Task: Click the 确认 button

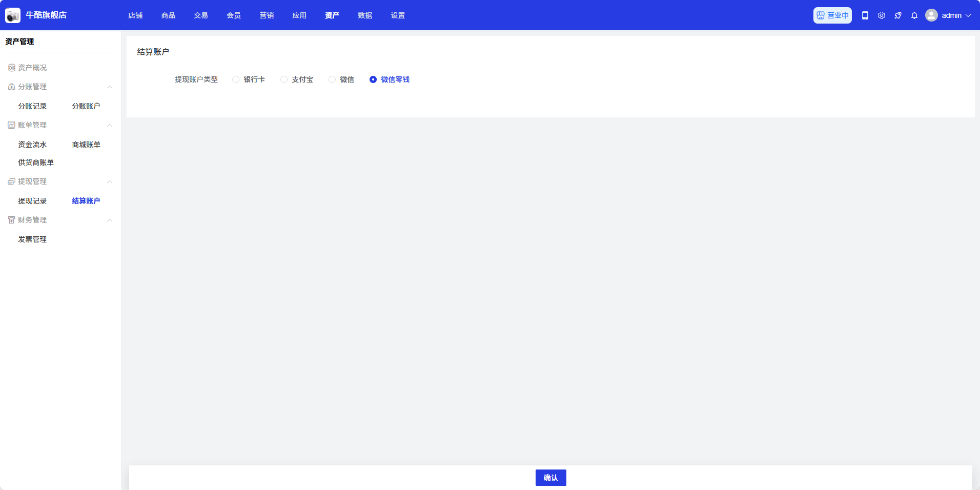Action: [551, 478]
